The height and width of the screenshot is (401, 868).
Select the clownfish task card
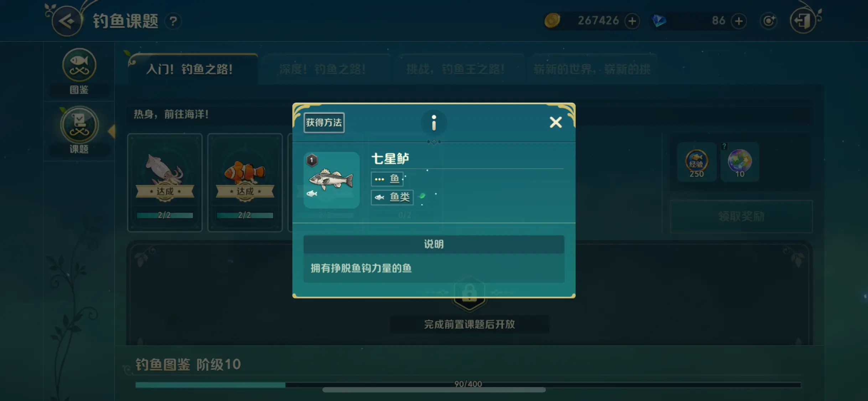[x=245, y=182]
